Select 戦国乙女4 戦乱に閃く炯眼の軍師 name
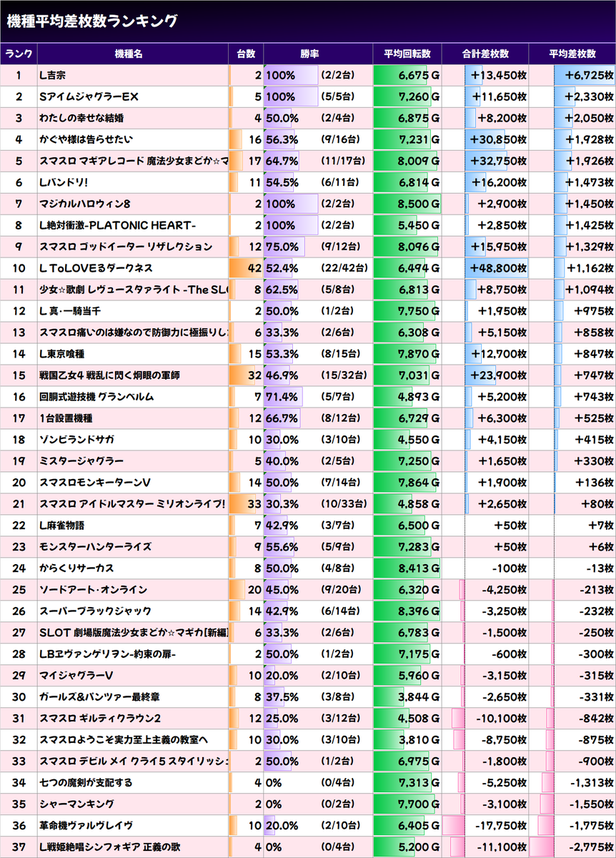This screenshot has height=858, width=616. pyautogui.click(x=109, y=375)
